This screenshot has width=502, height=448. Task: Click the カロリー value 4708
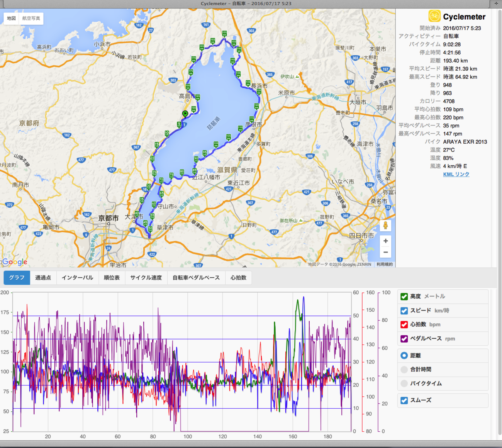(x=449, y=101)
